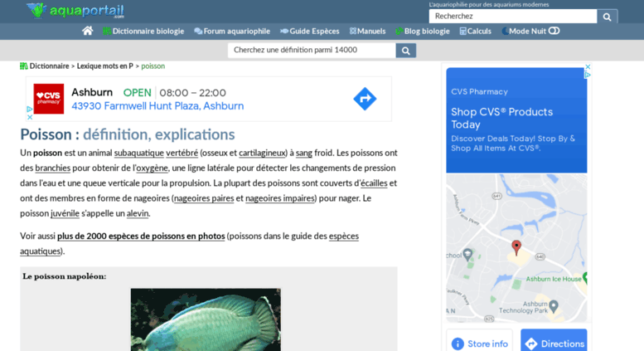Click the definition search magnifier button
The height and width of the screenshot is (351, 644).
tap(406, 51)
